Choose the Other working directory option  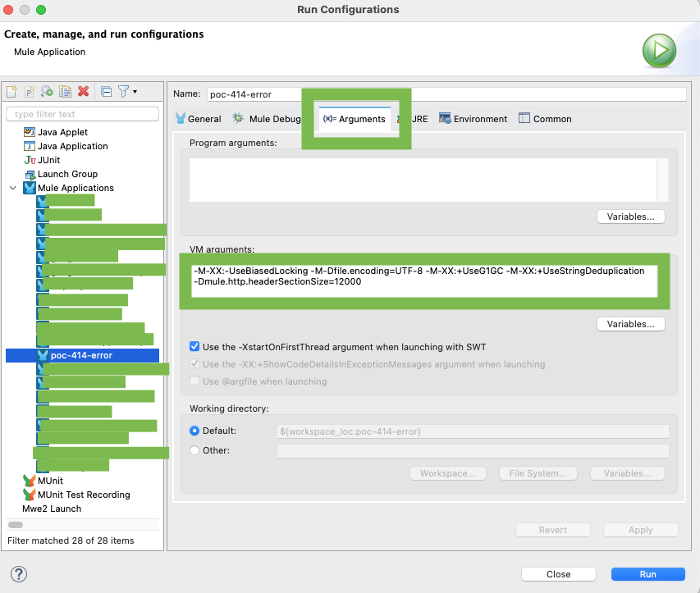[x=194, y=450]
